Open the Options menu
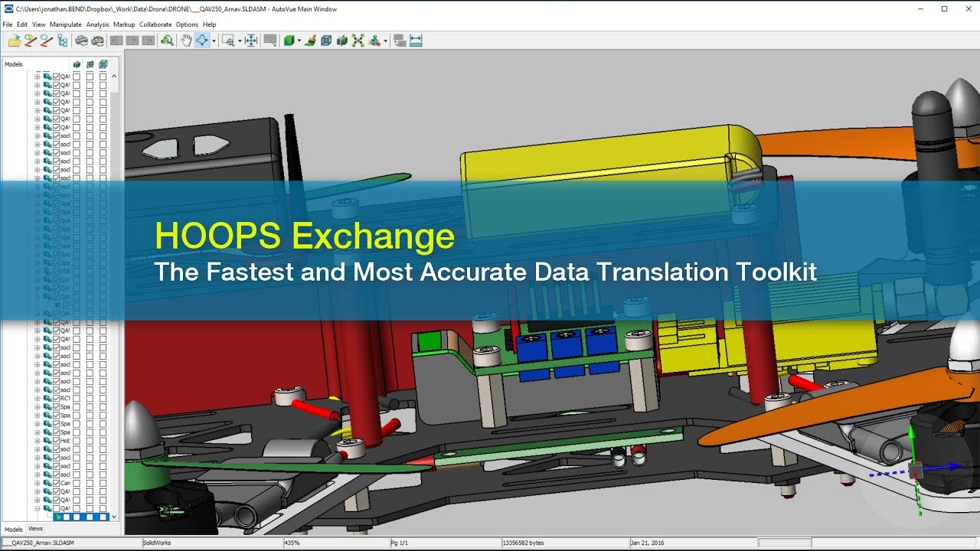Screen dimensions: 980x551 pyautogui.click(x=187, y=24)
